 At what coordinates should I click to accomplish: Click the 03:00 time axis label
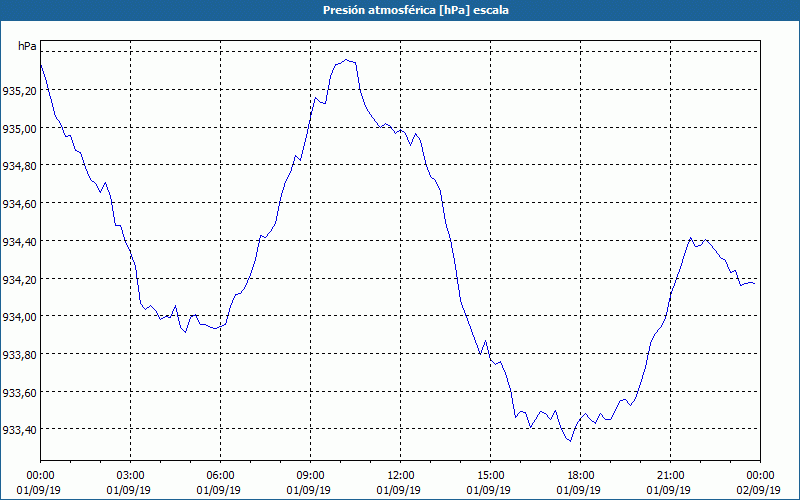tap(131, 476)
